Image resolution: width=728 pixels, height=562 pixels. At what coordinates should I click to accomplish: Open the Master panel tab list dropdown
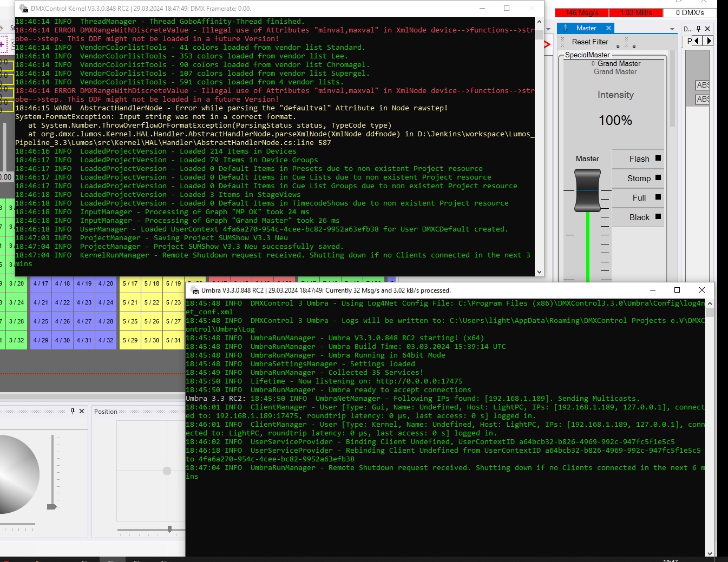(x=672, y=29)
